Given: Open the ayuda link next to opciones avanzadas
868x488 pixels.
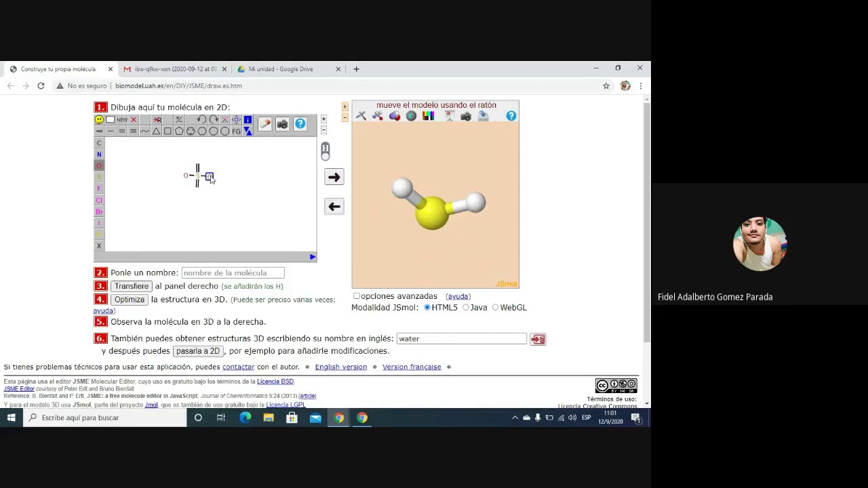Looking at the screenshot, I should pos(458,296).
